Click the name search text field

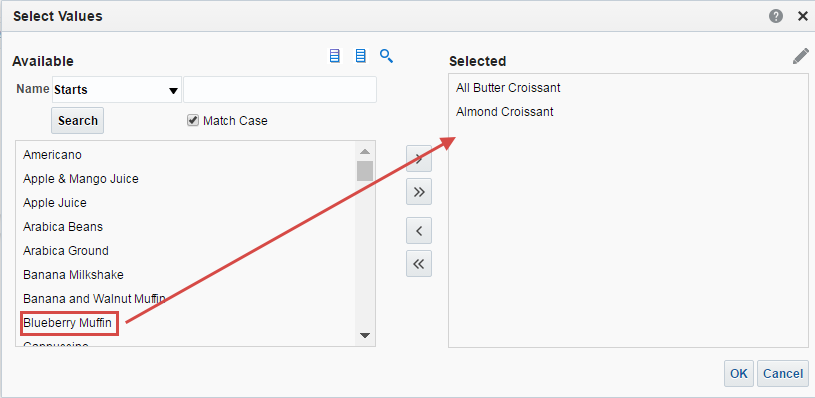[x=280, y=90]
